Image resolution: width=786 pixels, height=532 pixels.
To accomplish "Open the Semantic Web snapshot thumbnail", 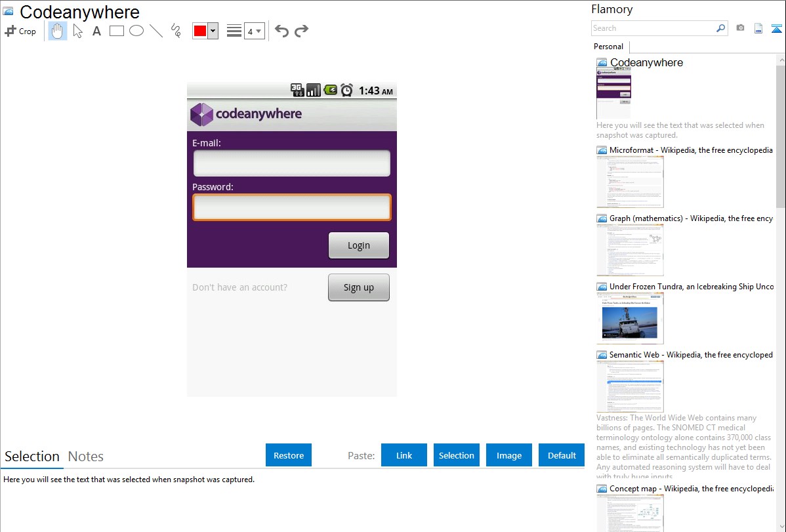I will (630, 386).
